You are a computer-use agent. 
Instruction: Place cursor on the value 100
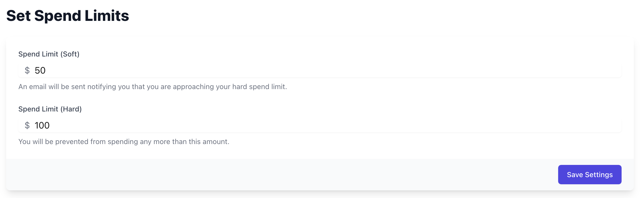(x=42, y=125)
